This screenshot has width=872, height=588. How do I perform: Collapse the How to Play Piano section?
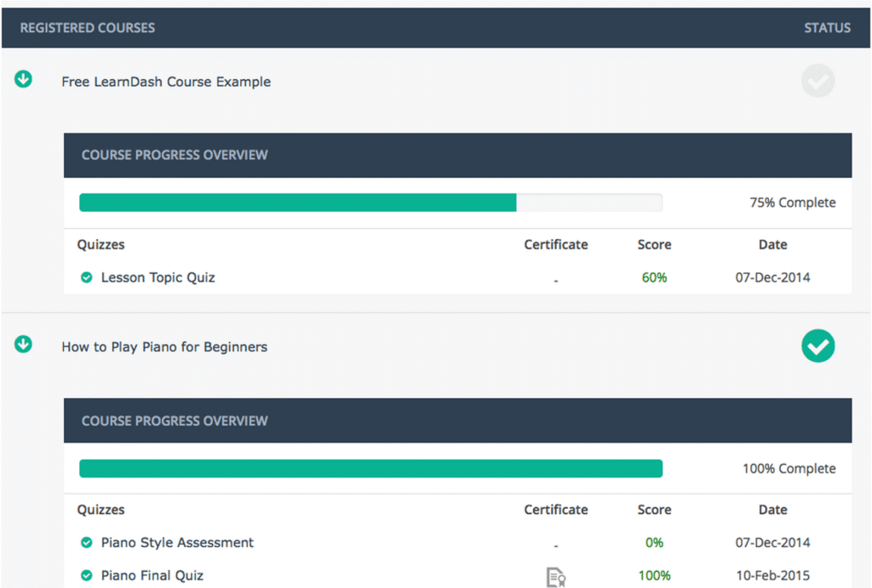point(23,345)
